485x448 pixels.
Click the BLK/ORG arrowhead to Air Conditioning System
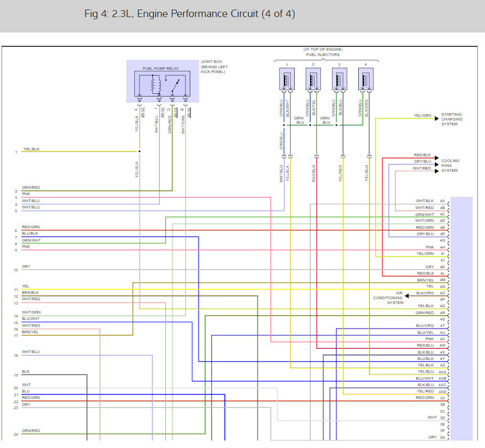click(407, 296)
